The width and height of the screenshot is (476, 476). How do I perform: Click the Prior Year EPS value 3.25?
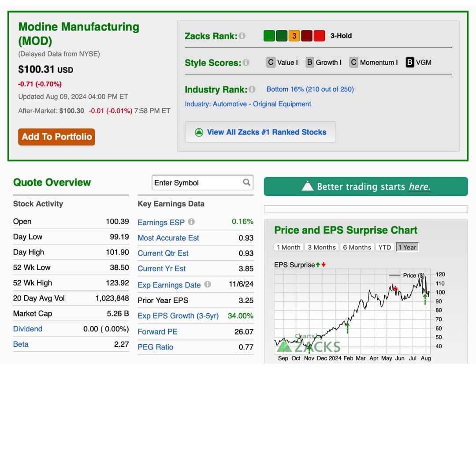click(x=246, y=301)
